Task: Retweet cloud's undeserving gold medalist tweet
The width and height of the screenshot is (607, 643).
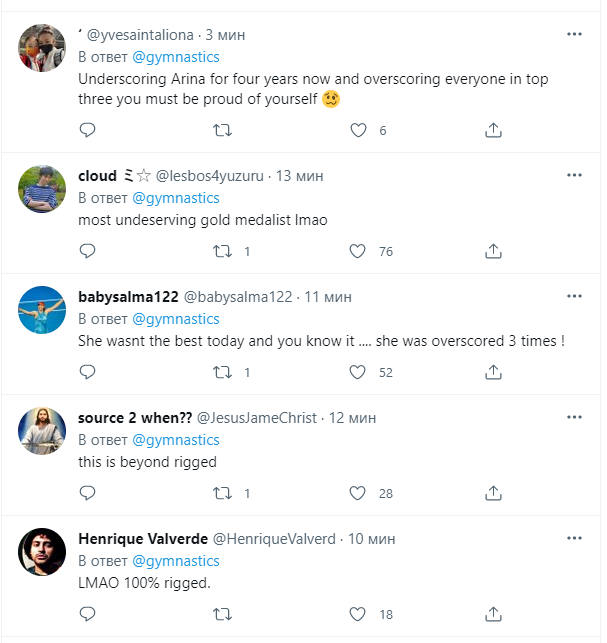Action: 224,251
